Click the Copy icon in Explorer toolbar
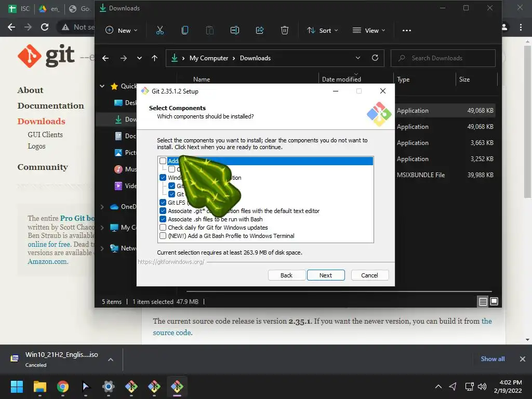Image resolution: width=532 pixels, height=399 pixels. pos(185,31)
